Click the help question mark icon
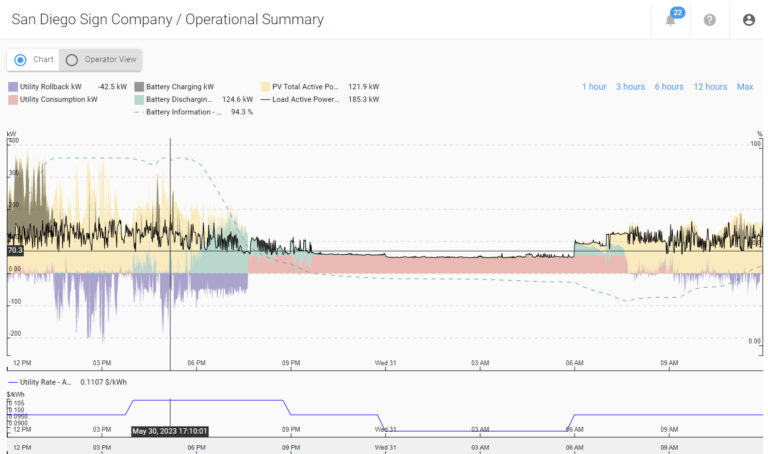768x454 pixels. (710, 20)
